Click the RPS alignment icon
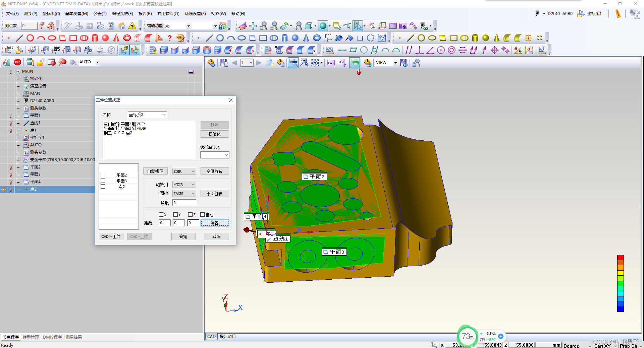Image resolution: width=644 pixels, height=348 pixels. pyautogui.click(x=56, y=50)
